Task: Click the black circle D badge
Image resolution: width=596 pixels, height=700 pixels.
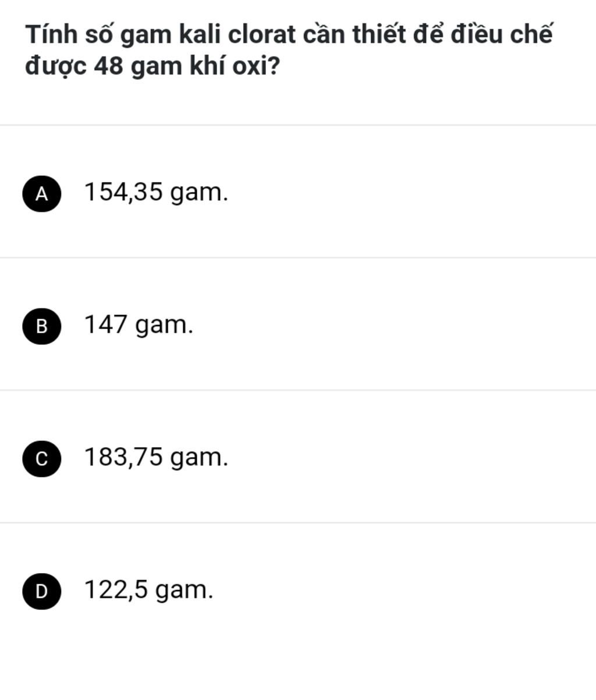Action: tap(41, 591)
